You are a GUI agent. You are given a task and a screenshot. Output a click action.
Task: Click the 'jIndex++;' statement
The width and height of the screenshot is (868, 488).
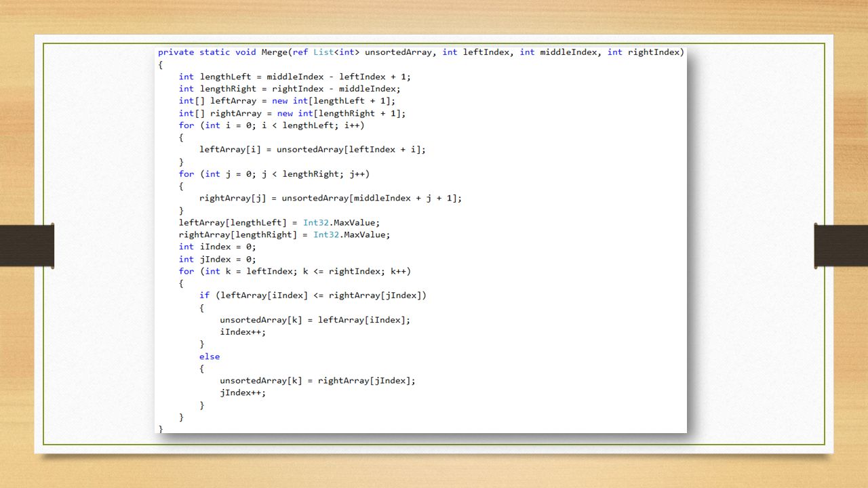tap(243, 393)
